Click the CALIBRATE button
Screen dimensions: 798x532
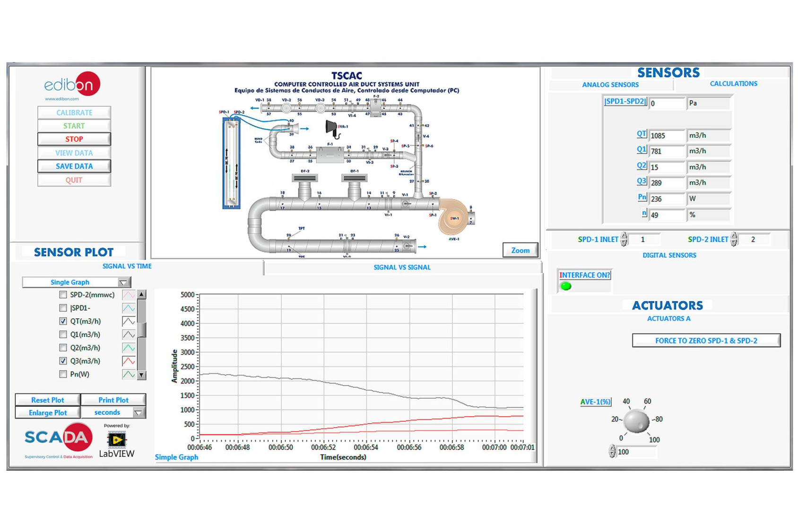pos(74,113)
